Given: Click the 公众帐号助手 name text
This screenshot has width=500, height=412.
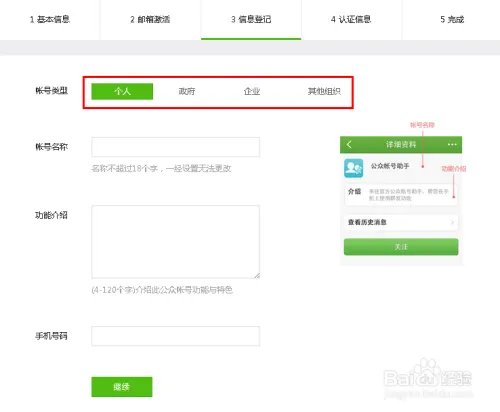Looking at the screenshot, I should (x=390, y=166).
